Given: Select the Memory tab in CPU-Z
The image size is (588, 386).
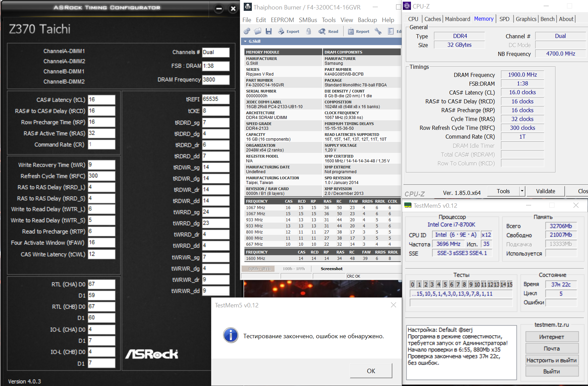Looking at the screenshot, I should 484,19.
